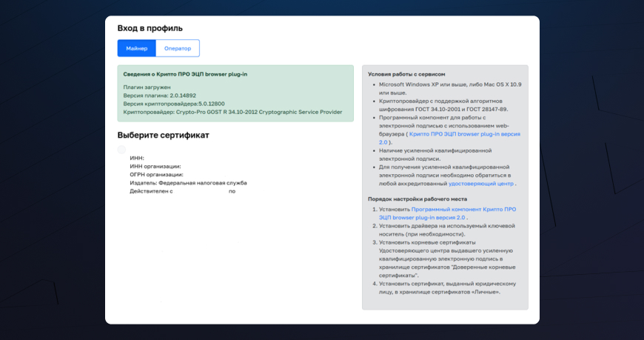Click the Условия работы с сервисом heading
The height and width of the screenshot is (340, 644).
406,74
